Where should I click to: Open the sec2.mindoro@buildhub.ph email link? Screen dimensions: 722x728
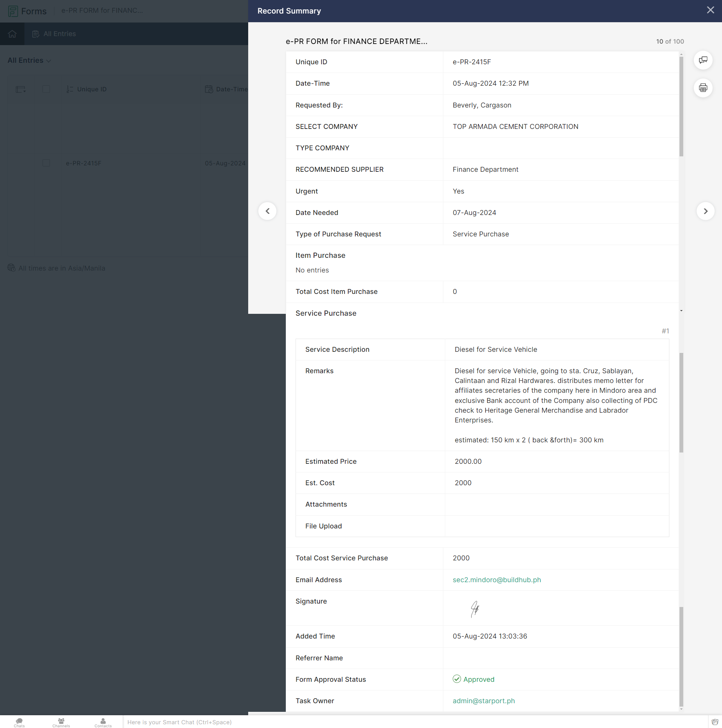click(496, 580)
